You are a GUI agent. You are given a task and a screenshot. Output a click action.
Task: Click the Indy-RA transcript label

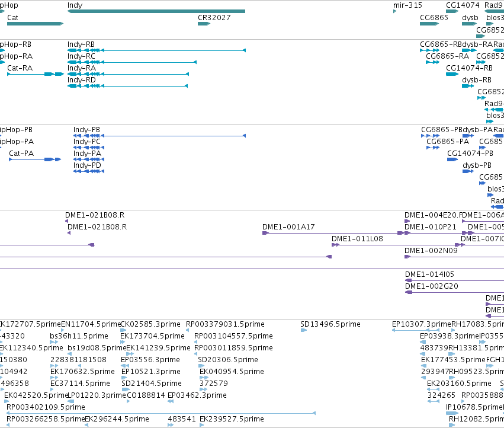click(x=82, y=68)
